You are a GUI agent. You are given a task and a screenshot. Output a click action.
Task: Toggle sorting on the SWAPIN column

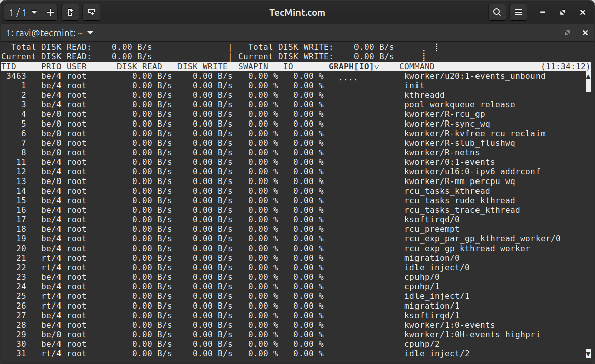(253, 66)
